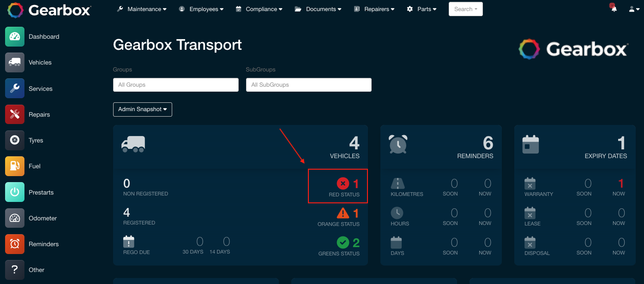
Task: Open the Other question mark icon
Action: point(15,270)
